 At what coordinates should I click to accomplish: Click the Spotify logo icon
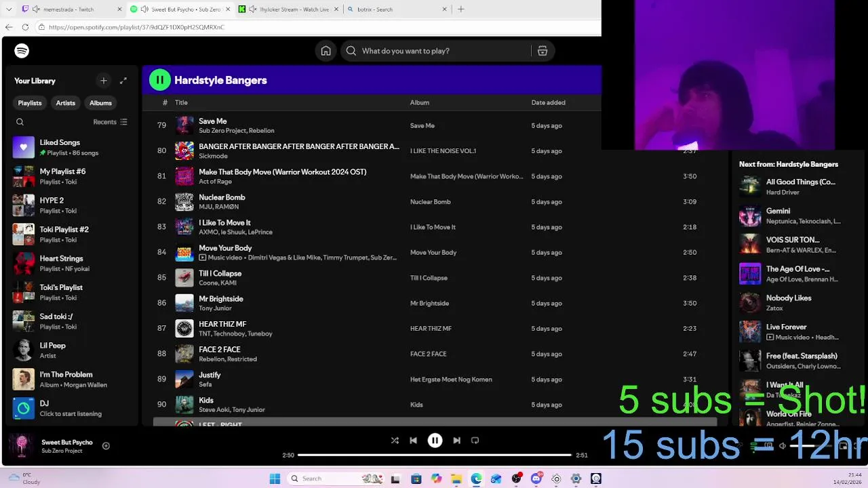(22, 51)
